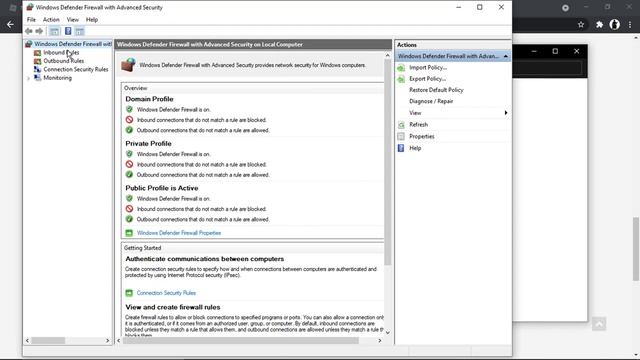This screenshot has height=360, width=640.
Task: Click the tree pane horizontal scrollbar left arrow
Action: 27,340
